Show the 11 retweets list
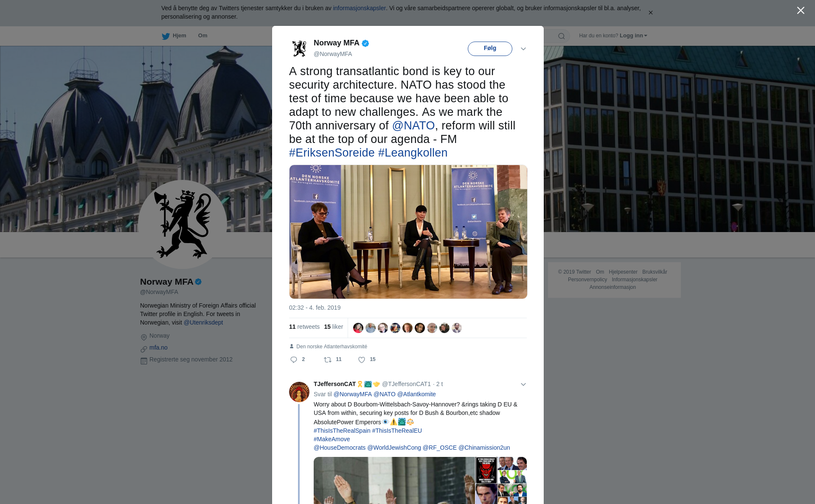The image size is (815, 504). pos(304,327)
